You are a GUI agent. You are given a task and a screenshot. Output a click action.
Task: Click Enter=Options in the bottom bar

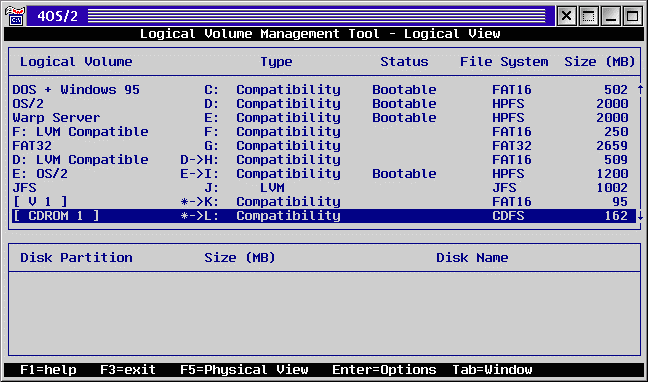384,370
